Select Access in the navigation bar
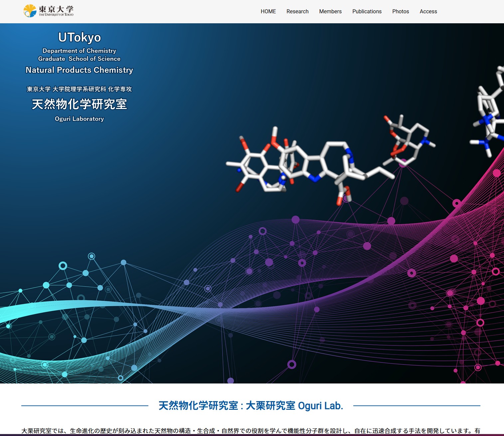 tap(428, 11)
